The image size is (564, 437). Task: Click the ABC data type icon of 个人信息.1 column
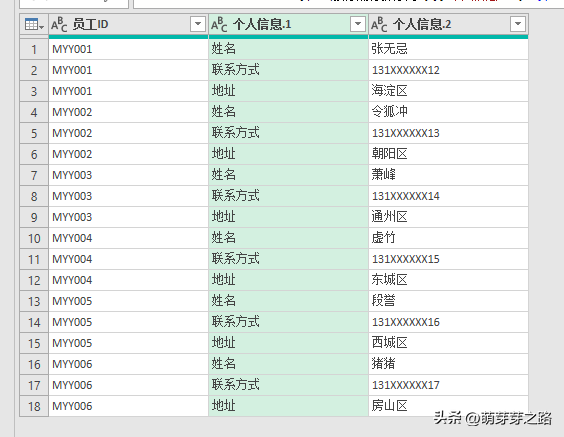pos(219,24)
